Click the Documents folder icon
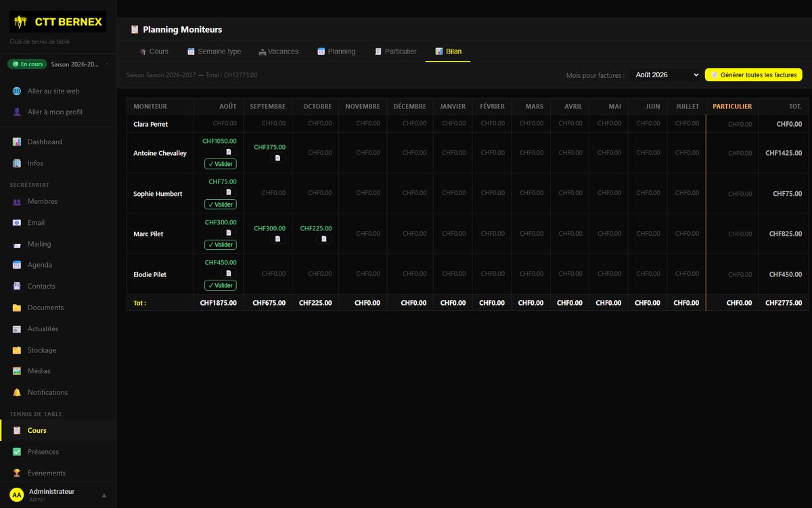This screenshot has height=508, width=812. pyautogui.click(x=17, y=308)
